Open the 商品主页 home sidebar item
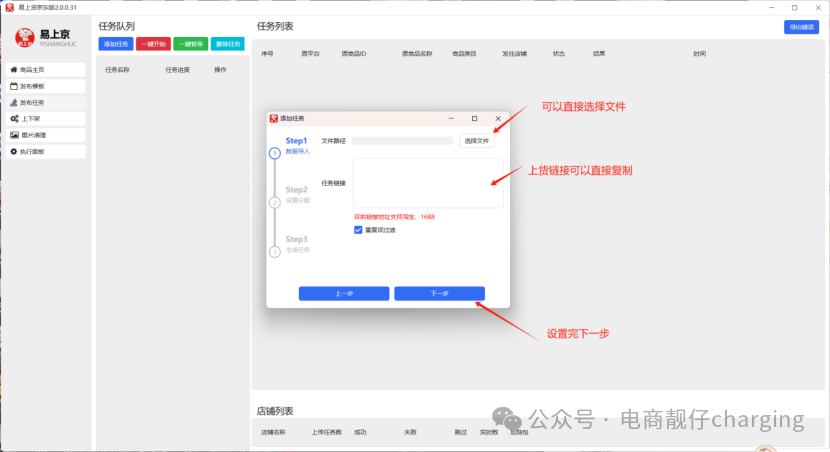Viewport: 830px width, 452px height. point(46,70)
